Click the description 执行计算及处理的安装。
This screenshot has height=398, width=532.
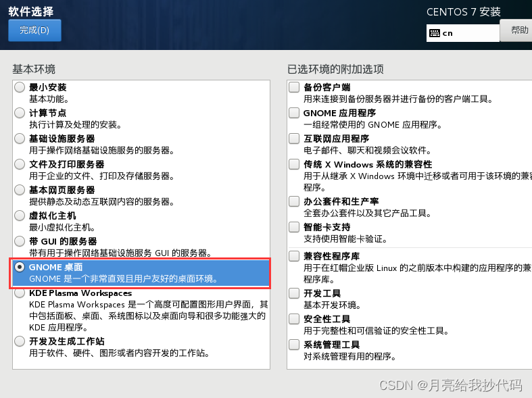pos(75,125)
